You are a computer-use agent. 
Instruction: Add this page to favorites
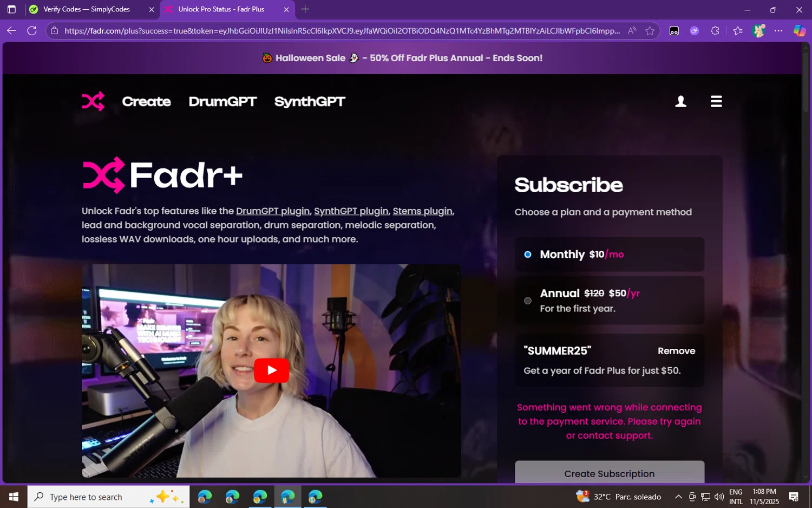(650, 31)
